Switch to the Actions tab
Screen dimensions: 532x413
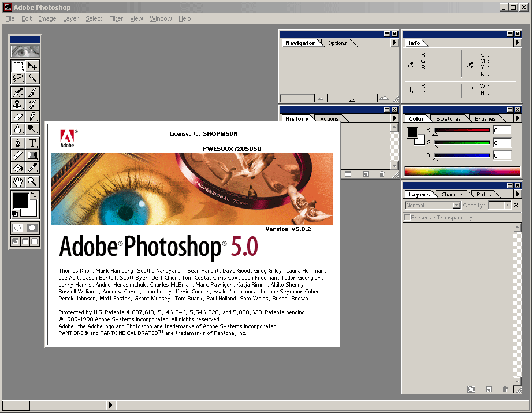pyautogui.click(x=329, y=119)
